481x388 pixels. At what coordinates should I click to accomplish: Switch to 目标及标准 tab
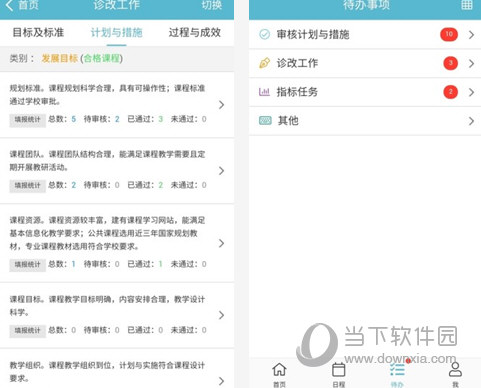[x=38, y=32]
